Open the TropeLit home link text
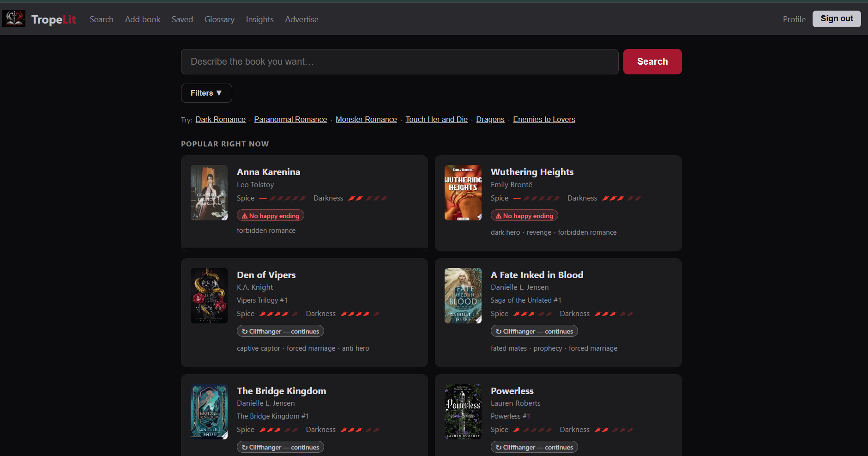This screenshot has width=868, height=456. coord(54,19)
